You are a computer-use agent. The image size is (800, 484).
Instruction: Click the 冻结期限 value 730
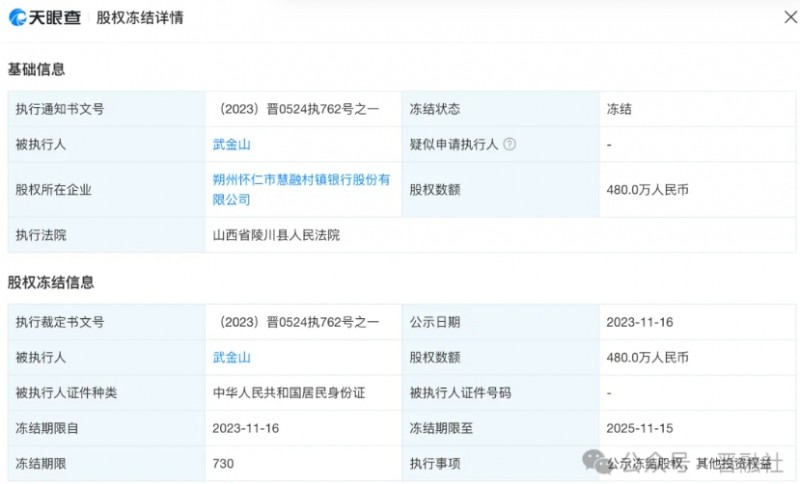223,464
